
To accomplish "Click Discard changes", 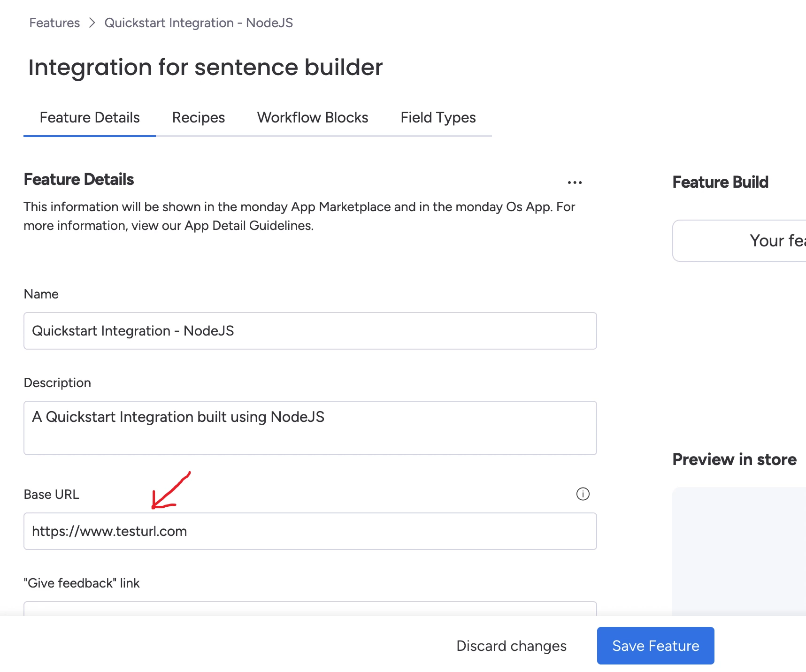I will pyautogui.click(x=511, y=646).
